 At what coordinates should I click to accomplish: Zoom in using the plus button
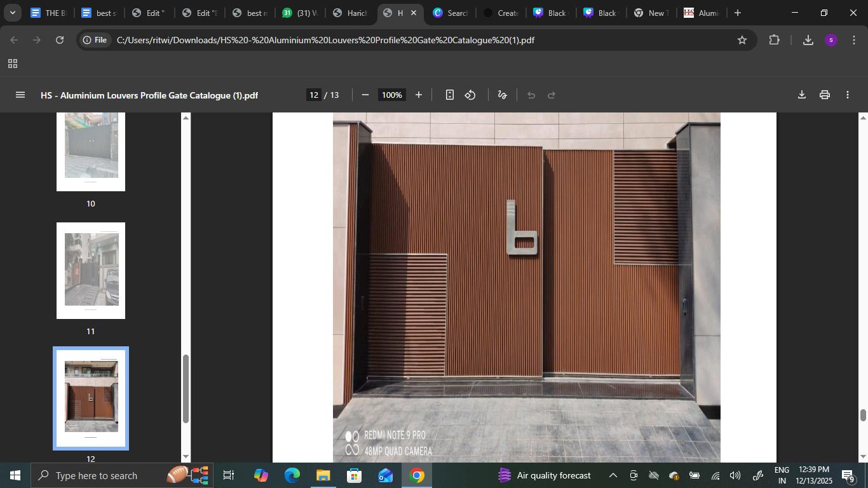(x=418, y=95)
